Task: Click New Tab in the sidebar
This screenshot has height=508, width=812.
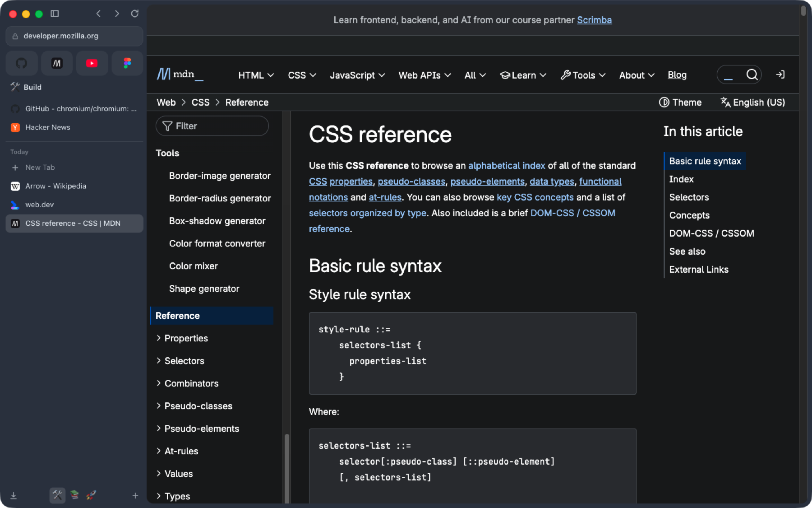Action: pyautogui.click(x=74, y=168)
